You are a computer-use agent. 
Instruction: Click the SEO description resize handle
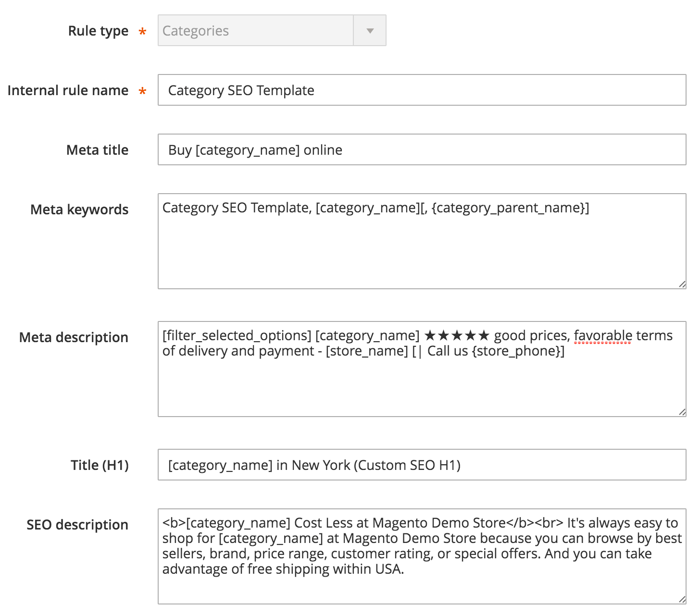[x=682, y=600]
